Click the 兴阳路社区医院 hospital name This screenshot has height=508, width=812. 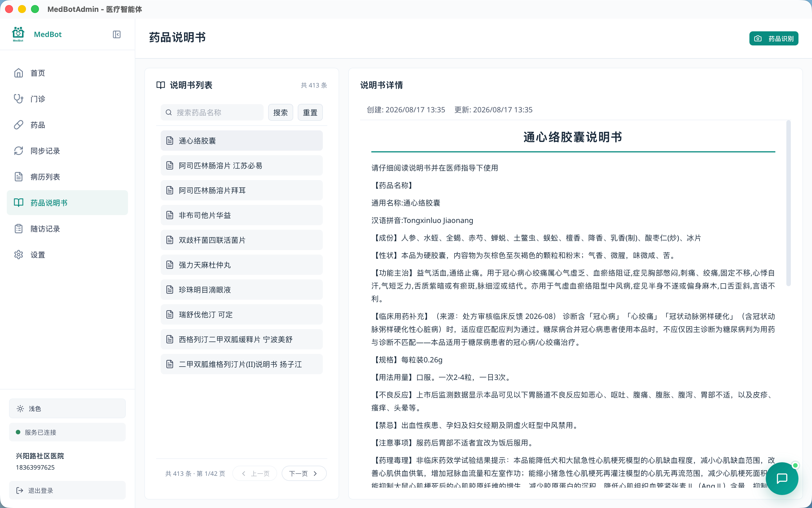(40, 456)
